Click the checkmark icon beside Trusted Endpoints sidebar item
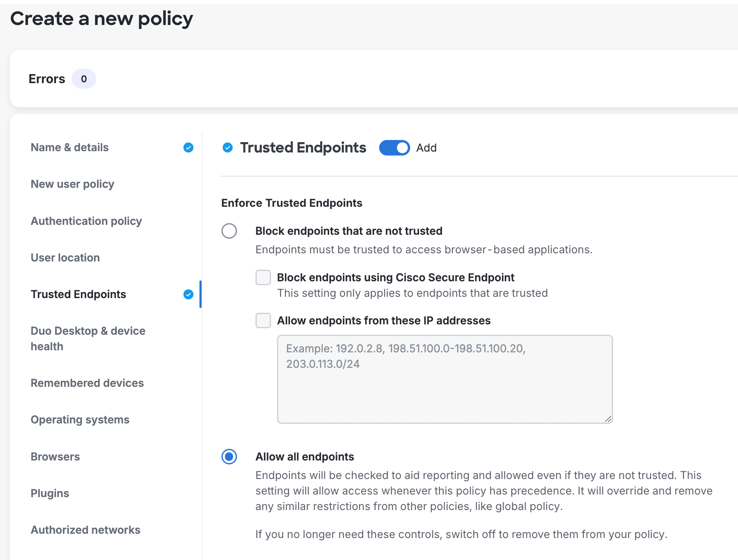The height and width of the screenshot is (560, 738). point(188,294)
